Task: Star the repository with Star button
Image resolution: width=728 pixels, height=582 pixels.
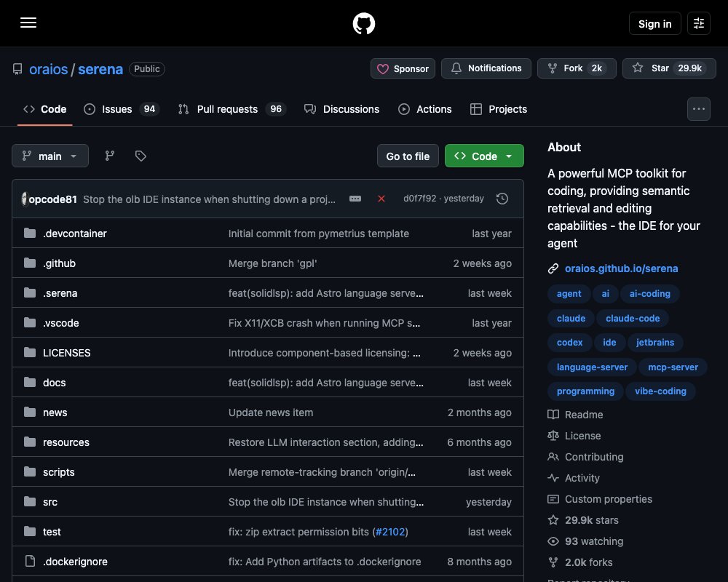Action: pyautogui.click(x=669, y=68)
